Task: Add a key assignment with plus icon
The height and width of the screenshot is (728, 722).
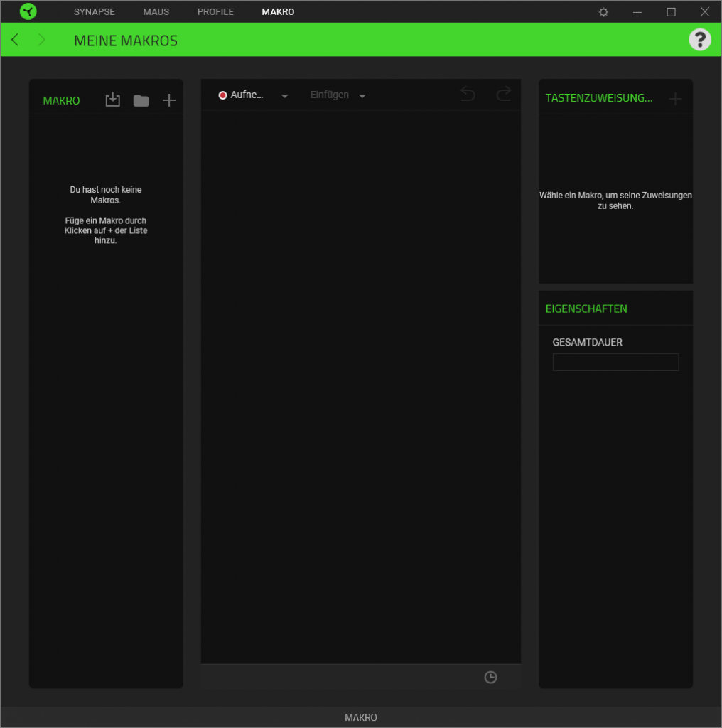Action: click(675, 98)
